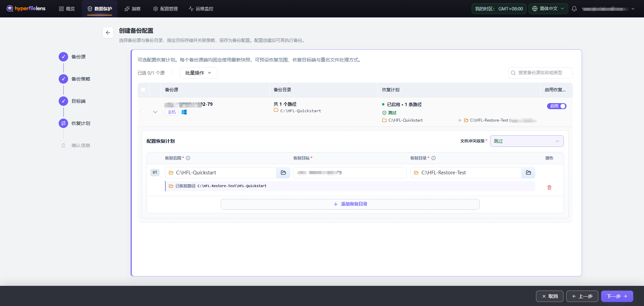The height and width of the screenshot is (306, 644).
Task: Browse folder for 恢复范围 C:\HFL-Quickstart
Action: [x=283, y=173]
